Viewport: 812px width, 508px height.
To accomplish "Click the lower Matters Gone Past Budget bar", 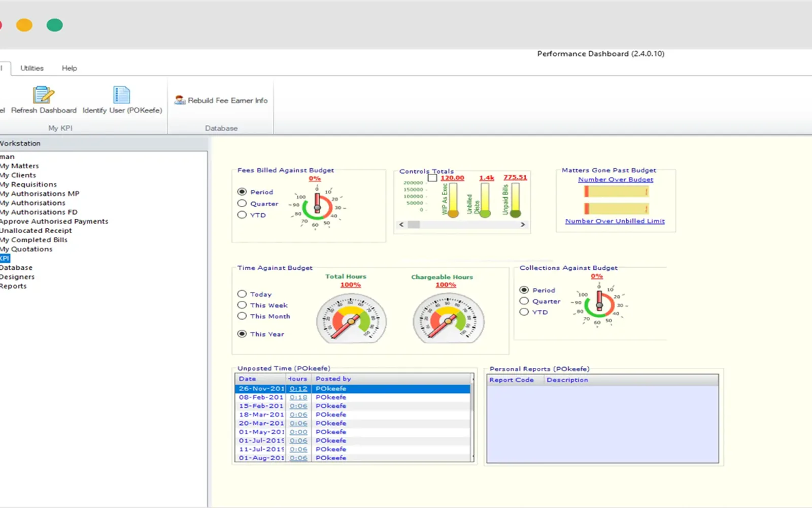I will (616, 209).
